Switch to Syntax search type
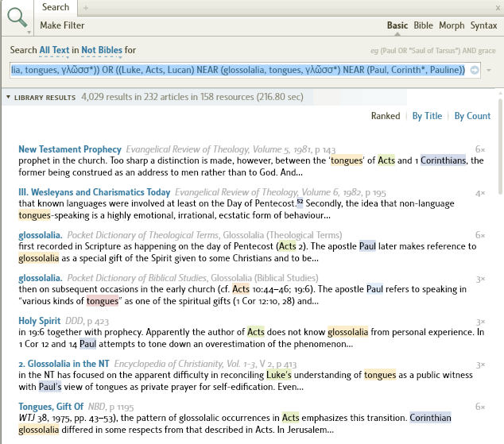Image resolution: width=504 pixels, height=444 pixels. tap(484, 25)
